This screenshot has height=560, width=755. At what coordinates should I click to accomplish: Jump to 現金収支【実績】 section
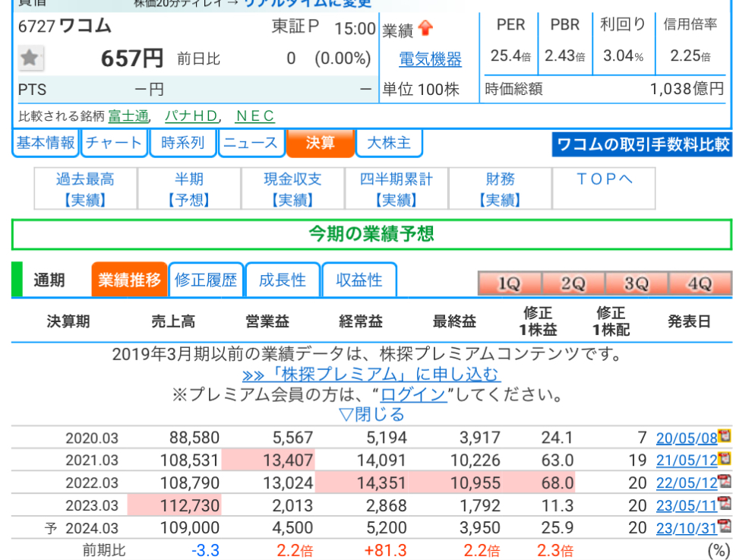292,188
